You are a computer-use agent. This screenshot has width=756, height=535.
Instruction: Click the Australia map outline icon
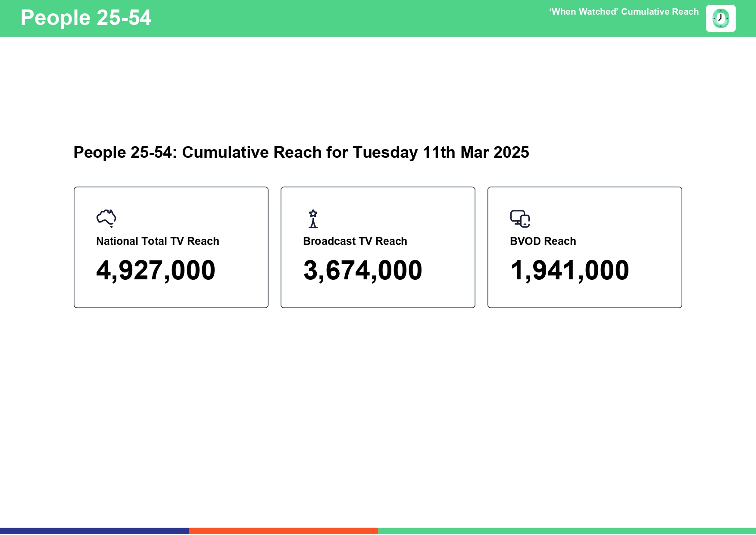coord(106,218)
